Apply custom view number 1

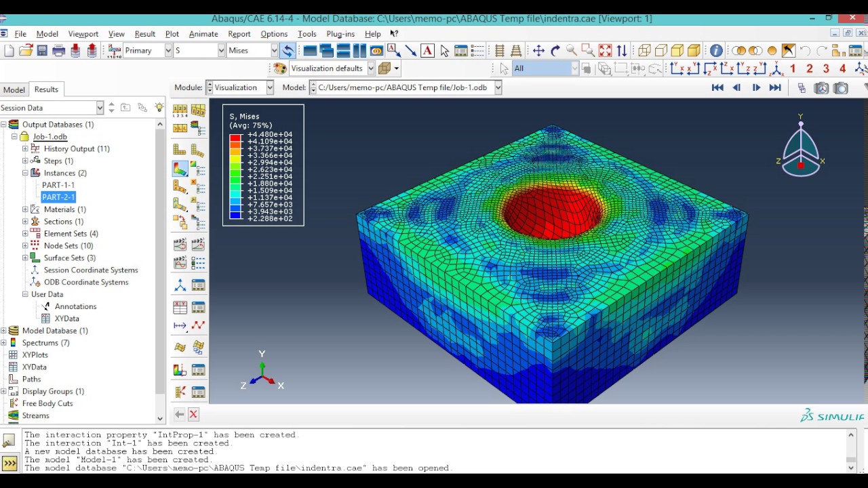793,68
